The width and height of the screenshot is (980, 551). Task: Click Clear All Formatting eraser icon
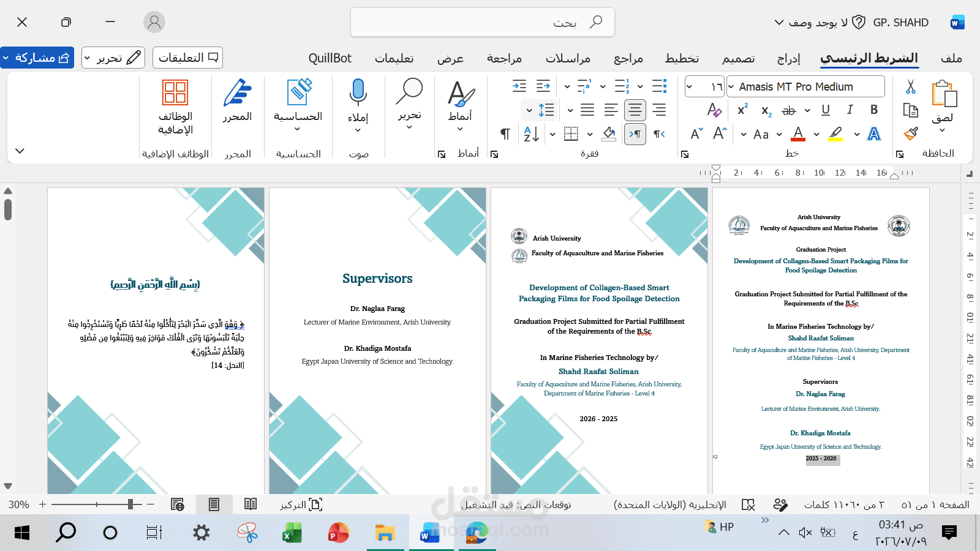pyautogui.click(x=714, y=110)
